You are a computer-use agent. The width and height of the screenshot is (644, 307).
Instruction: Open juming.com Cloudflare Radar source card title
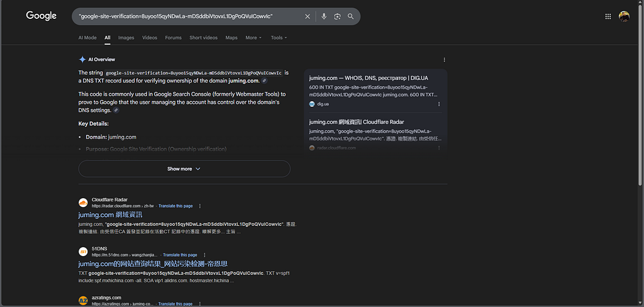[357, 122]
